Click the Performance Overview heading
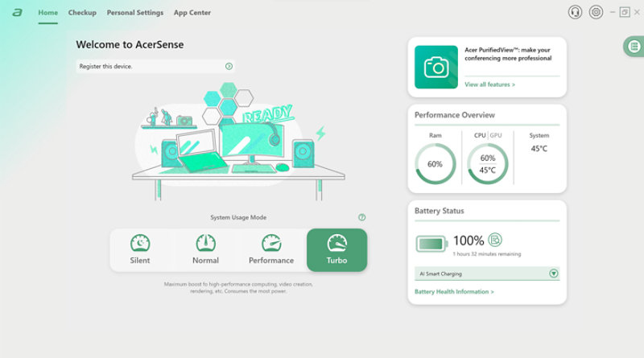Screen dimensions: 644x358 coord(455,115)
